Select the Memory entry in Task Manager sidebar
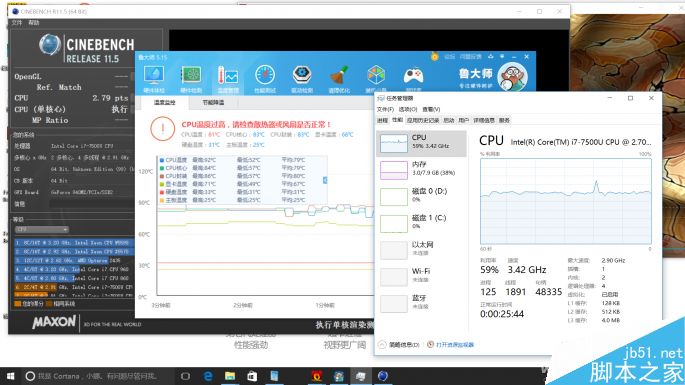 (421, 170)
